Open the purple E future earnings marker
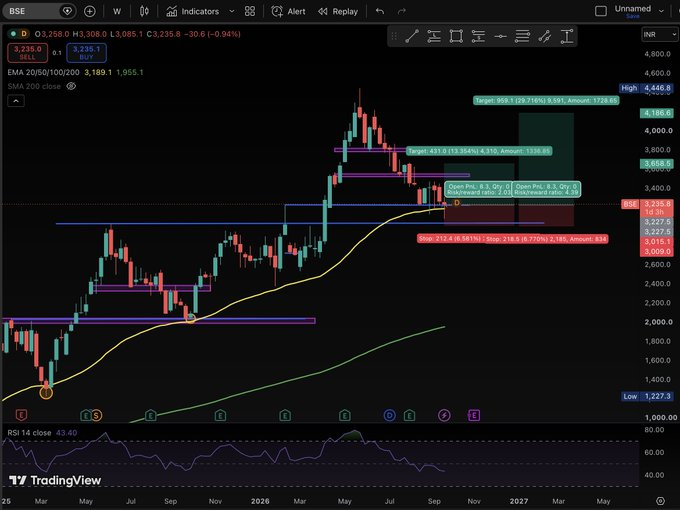This screenshot has width=680, height=510. click(474, 415)
